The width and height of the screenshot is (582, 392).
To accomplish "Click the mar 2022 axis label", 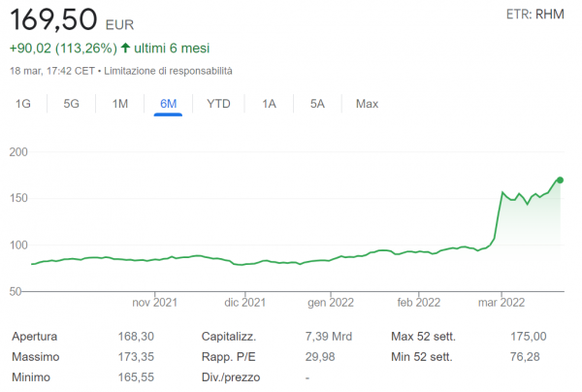I will click(501, 302).
